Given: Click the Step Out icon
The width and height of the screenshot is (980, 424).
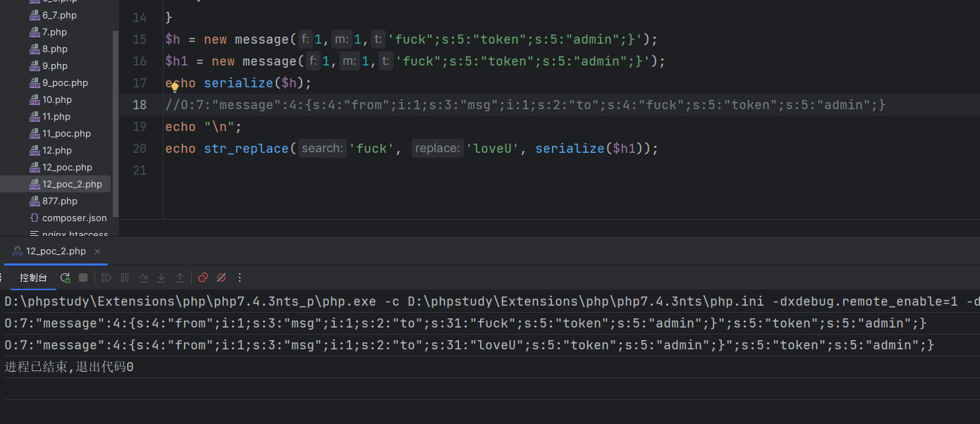Looking at the screenshot, I should 180,278.
